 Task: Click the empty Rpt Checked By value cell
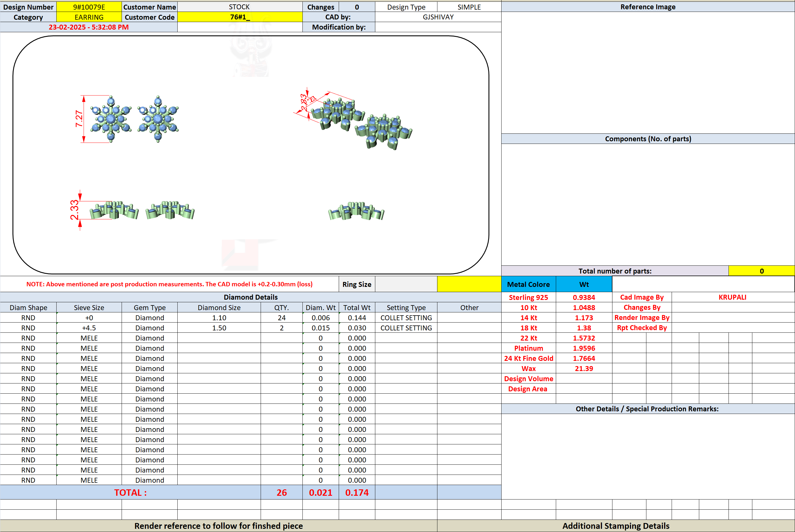pos(733,328)
